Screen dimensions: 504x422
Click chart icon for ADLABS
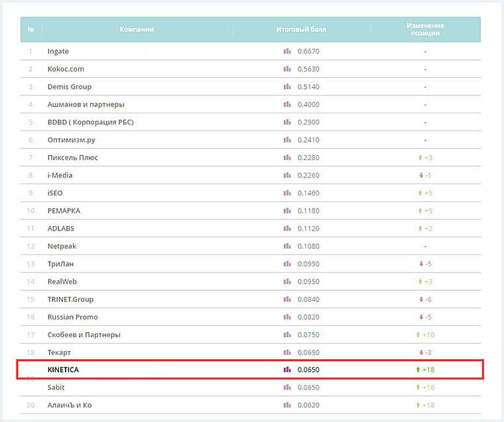pyautogui.click(x=287, y=228)
